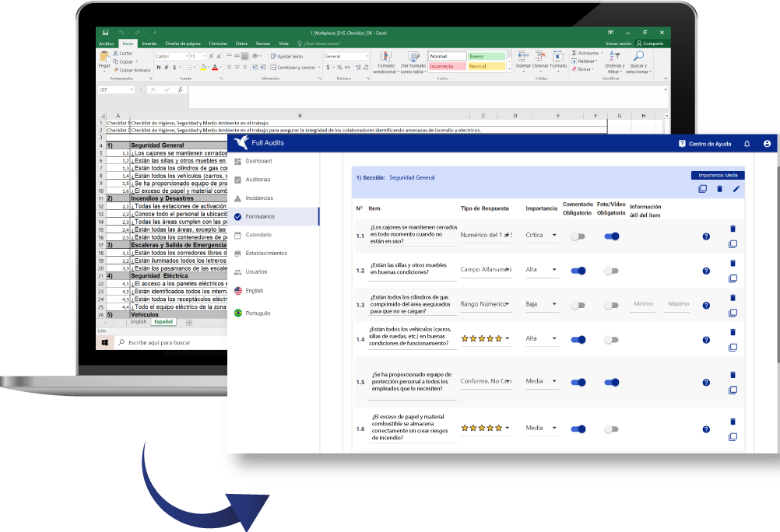Duplicate the Seguridad General section using copy icon
Screen dimensions: 780x532
point(702,189)
